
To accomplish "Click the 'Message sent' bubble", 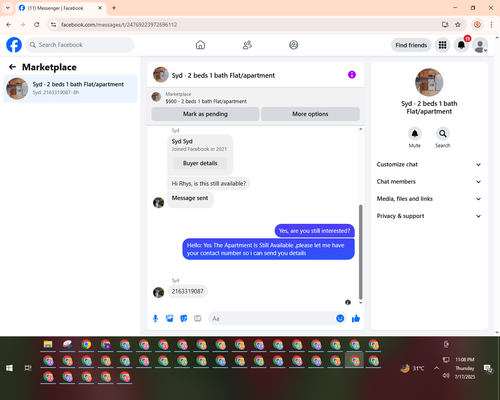I will click(x=190, y=199).
